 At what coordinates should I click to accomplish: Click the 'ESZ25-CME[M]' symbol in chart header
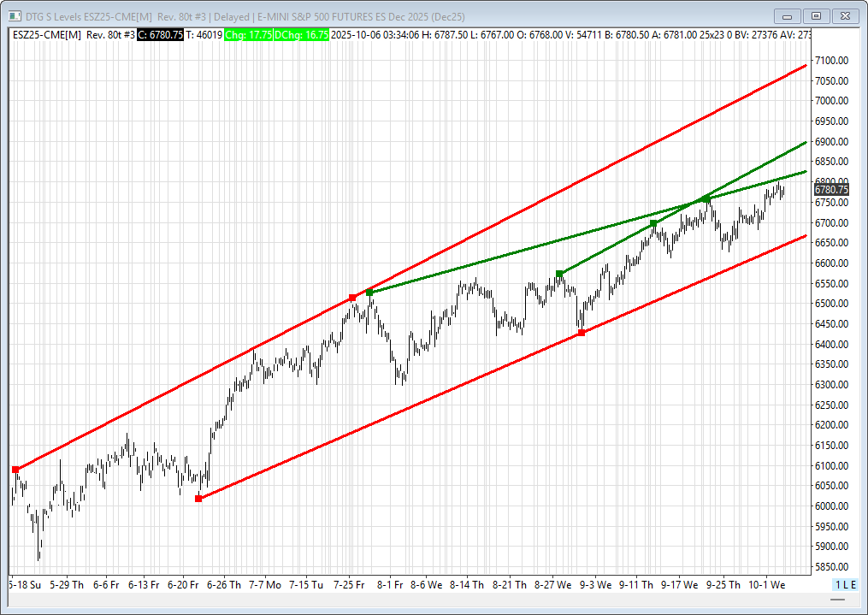coord(47,34)
